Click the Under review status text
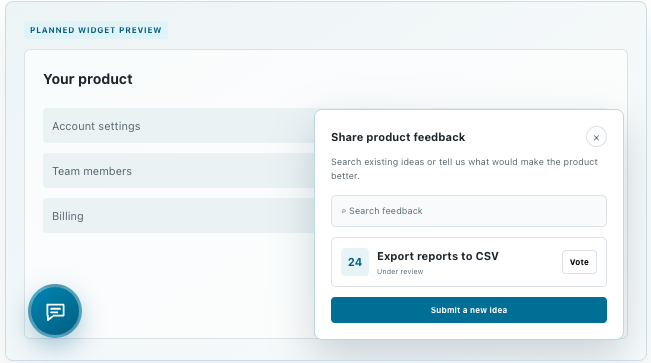 (x=400, y=272)
